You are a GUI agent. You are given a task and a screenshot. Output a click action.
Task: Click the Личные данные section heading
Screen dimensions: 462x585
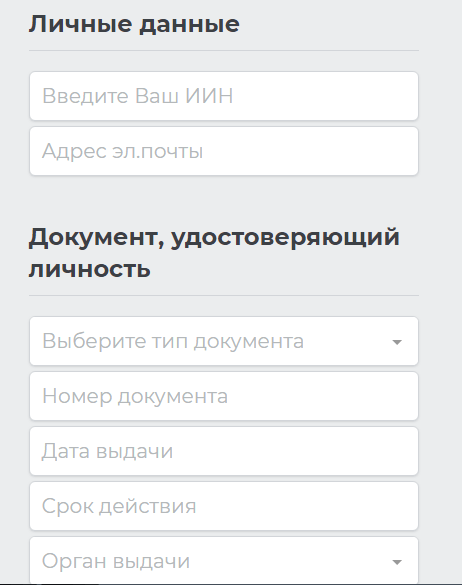pos(134,24)
